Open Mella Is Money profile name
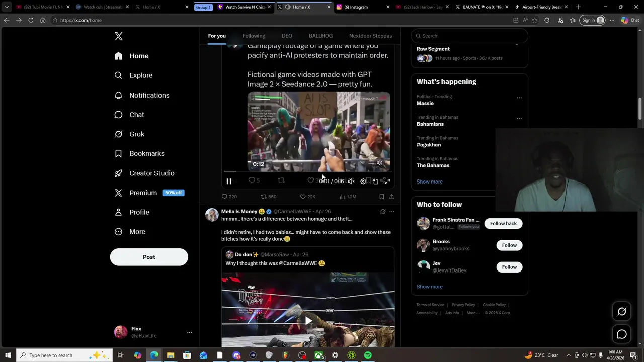644x362 pixels. click(239, 212)
